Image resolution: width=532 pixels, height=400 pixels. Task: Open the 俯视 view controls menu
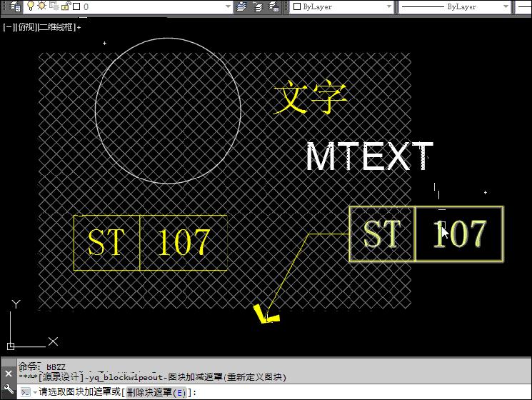(x=26, y=27)
